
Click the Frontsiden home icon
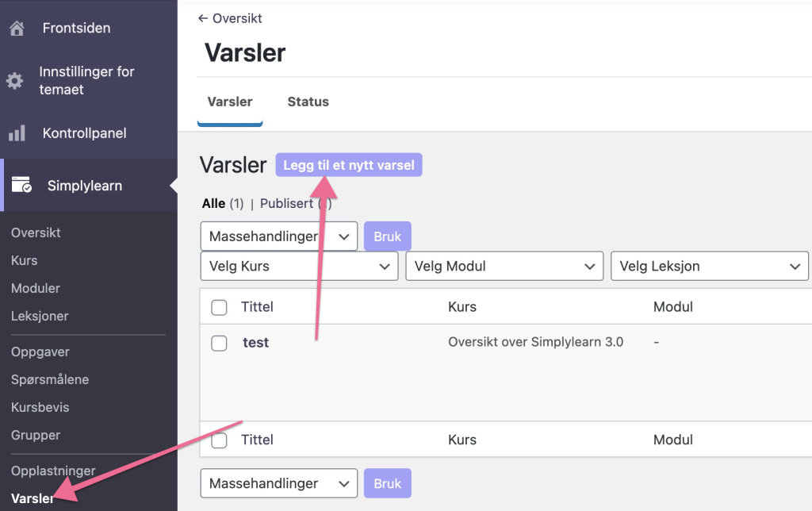coord(16,29)
